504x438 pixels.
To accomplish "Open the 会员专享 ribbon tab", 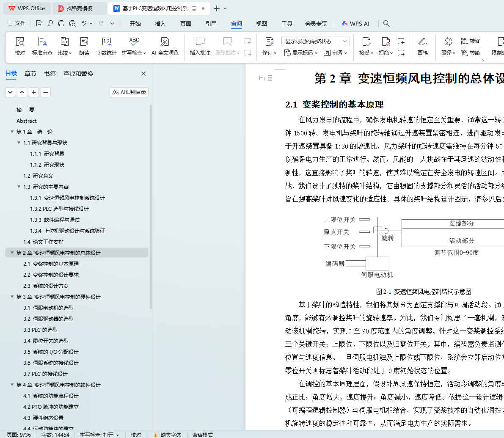I will pyautogui.click(x=316, y=23).
